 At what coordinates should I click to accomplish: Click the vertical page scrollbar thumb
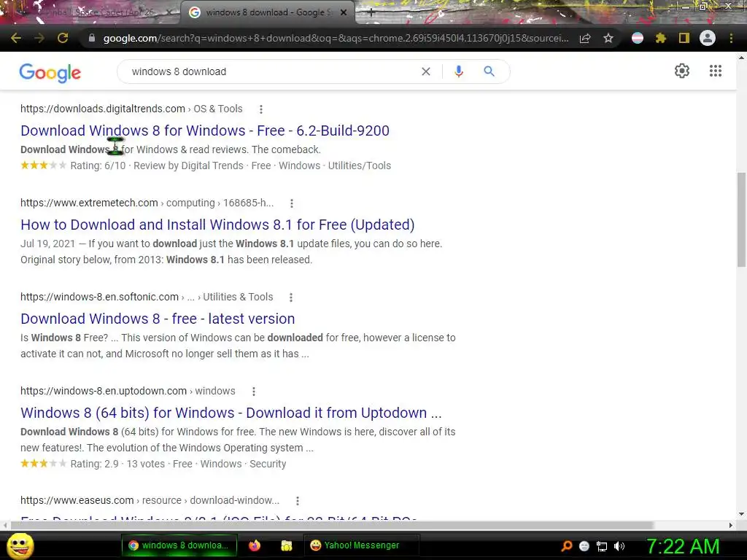pyautogui.click(x=741, y=219)
